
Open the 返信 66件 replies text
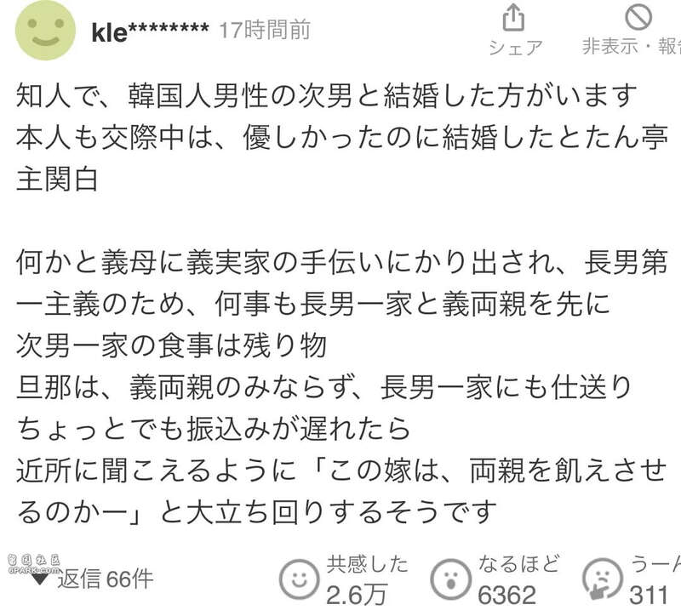[106, 579]
